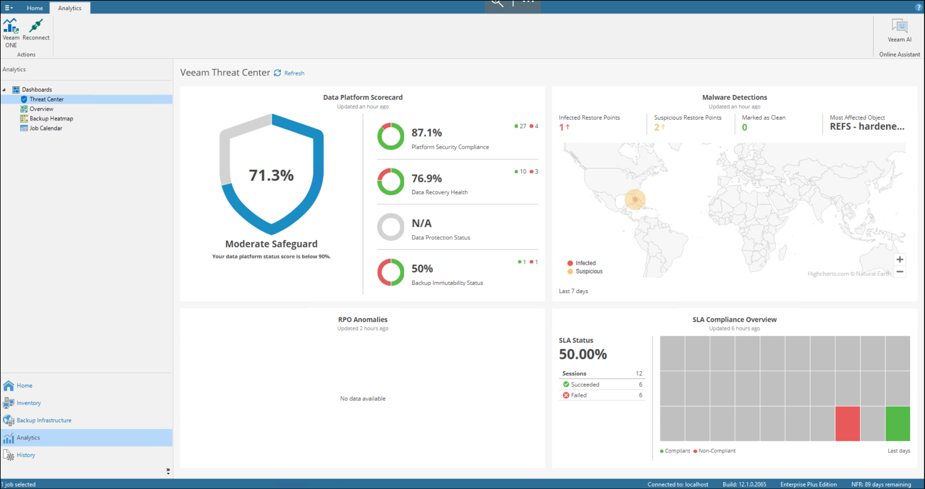Click the Marked as Clean count
Viewport: 925px width, 489px height.
click(x=744, y=127)
